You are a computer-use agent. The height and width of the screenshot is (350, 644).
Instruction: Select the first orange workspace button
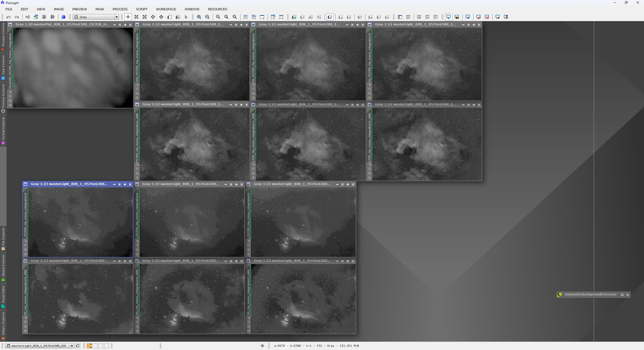point(89,346)
